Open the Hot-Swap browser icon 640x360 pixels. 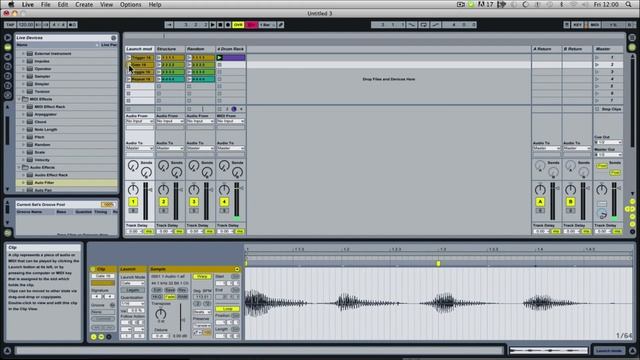pyautogui.click(x=7, y=95)
